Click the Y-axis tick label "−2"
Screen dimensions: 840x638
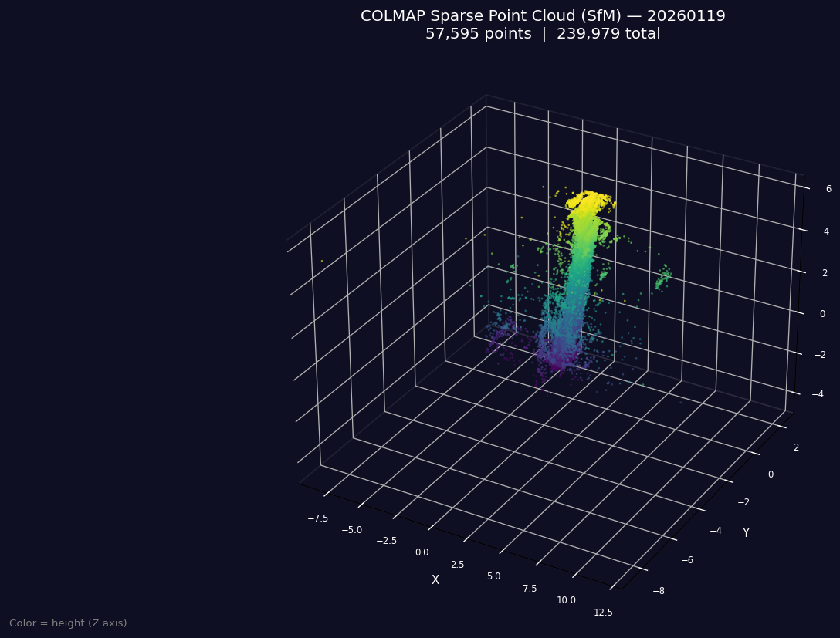click(743, 502)
